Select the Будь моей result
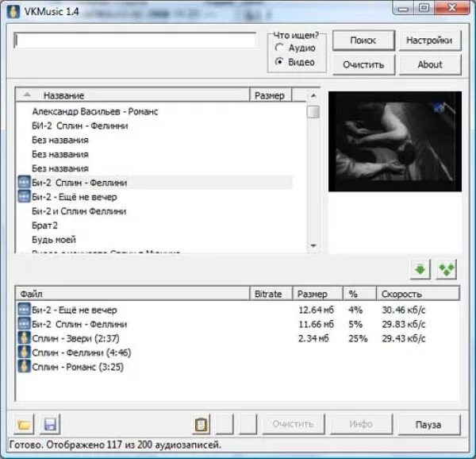Viewport: 476px width, 459px height. 54,240
